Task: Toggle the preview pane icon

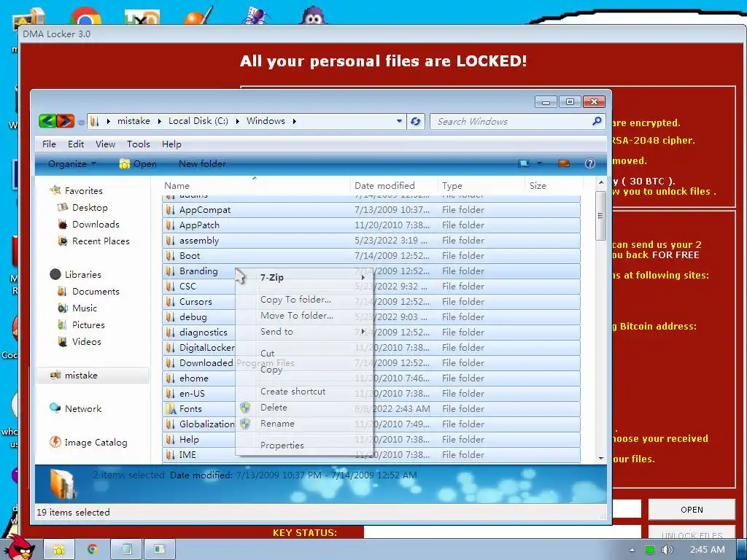Action: [x=564, y=164]
